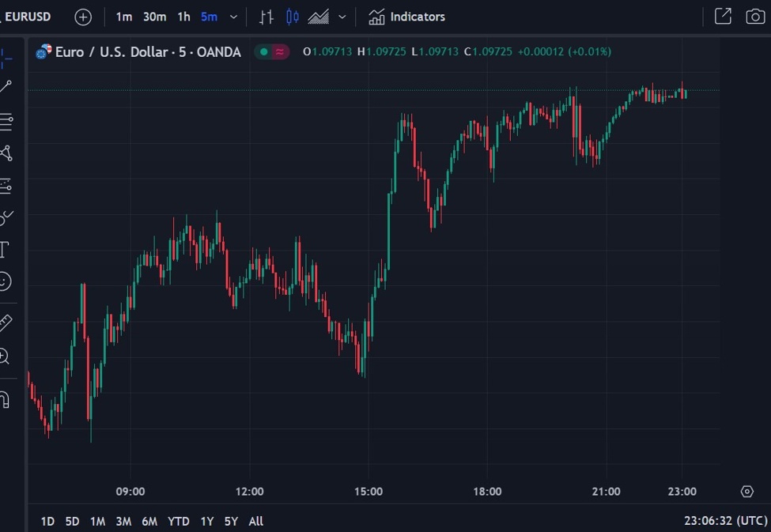Select the Zoom In tool
This screenshot has height=532, width=771.
4,356
